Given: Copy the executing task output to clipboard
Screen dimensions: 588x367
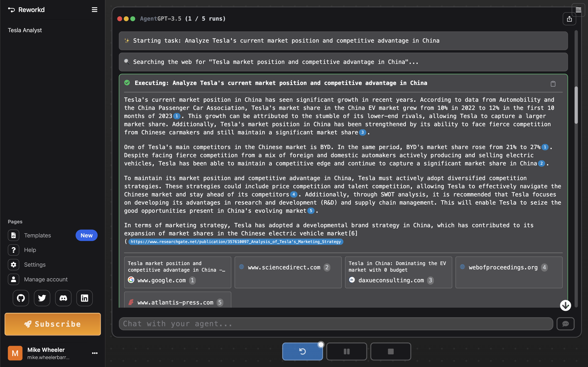Looking at the screenshot, I should pos(553,84).
